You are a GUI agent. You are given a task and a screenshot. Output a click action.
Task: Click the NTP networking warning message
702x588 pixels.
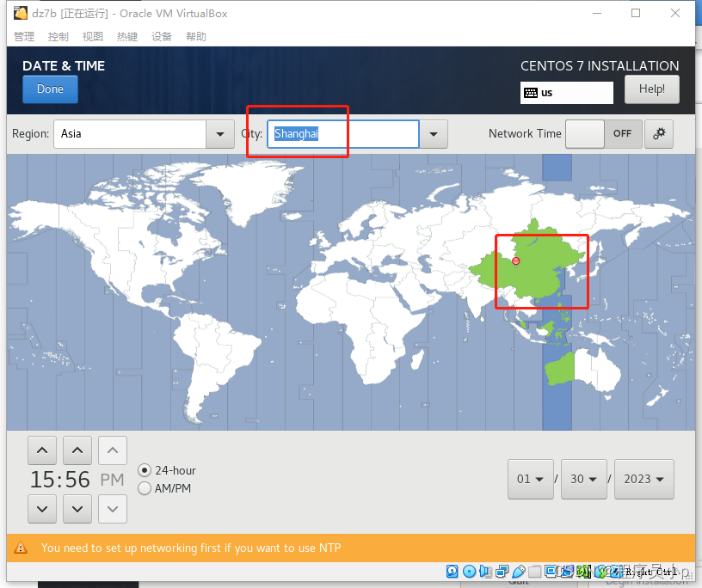pyautogui.click(x=191, y=548)
